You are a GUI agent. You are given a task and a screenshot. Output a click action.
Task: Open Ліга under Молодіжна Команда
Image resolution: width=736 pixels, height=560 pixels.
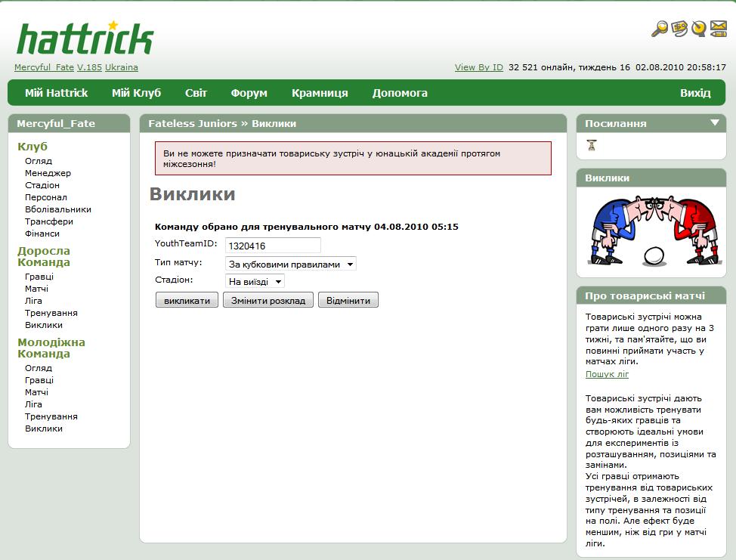point(33,404)
